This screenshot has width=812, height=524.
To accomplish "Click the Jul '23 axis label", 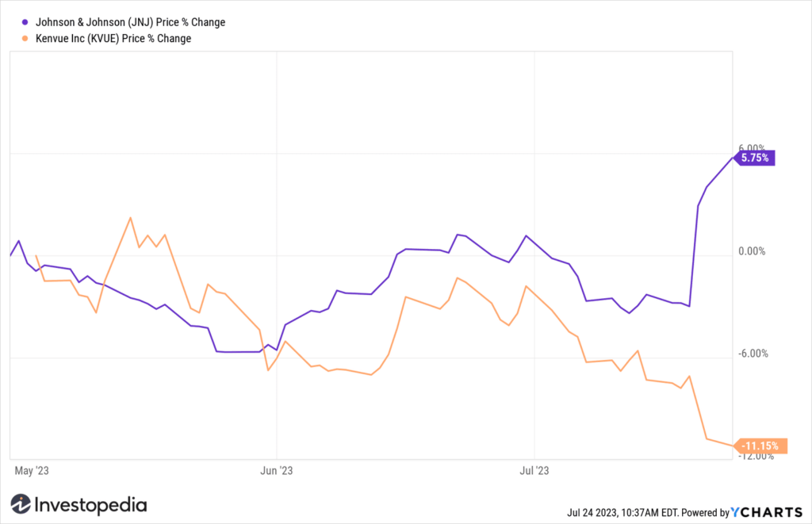I will pyautogui.click(x=534, y=471).
